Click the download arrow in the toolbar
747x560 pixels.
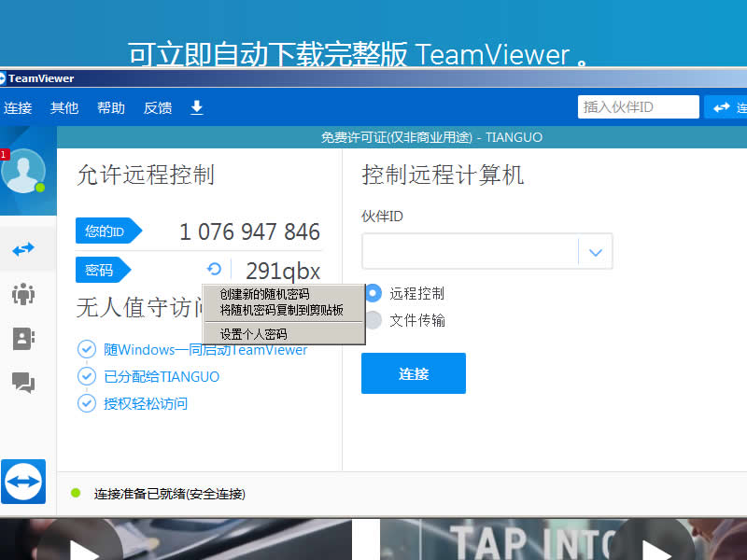[x=196, y=107]
